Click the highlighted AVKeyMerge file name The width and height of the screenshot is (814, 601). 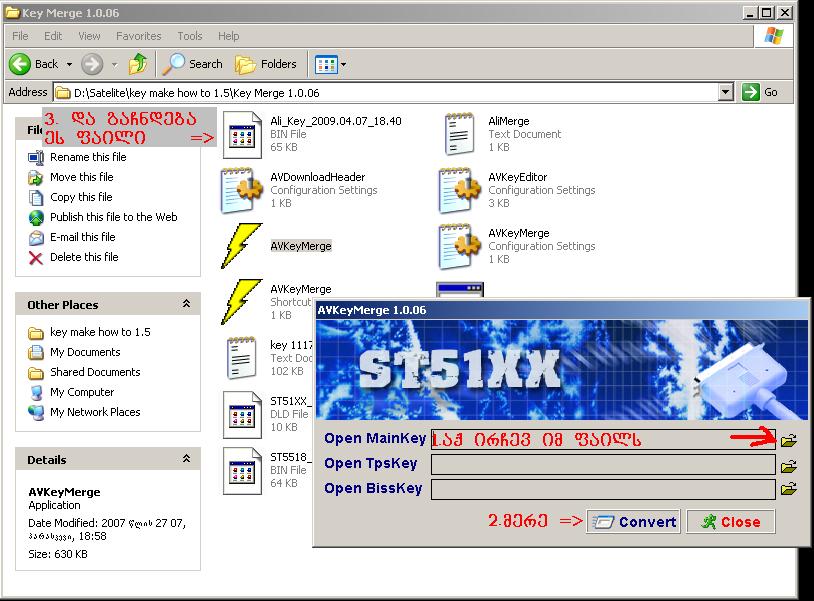coord(301,246)
